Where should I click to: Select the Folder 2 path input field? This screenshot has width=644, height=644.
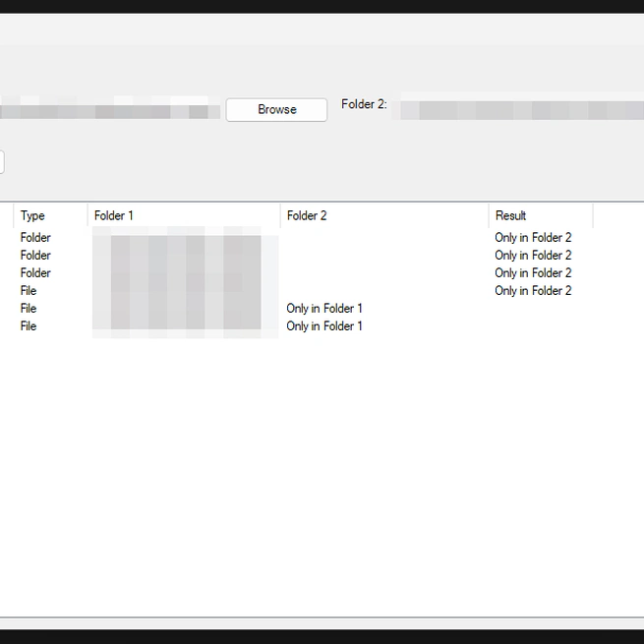[517, 106]
